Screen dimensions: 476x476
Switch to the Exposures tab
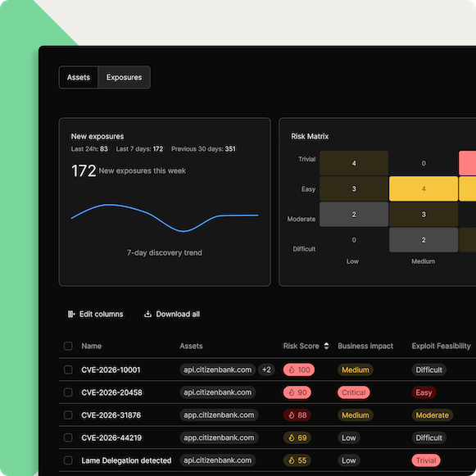124,77
